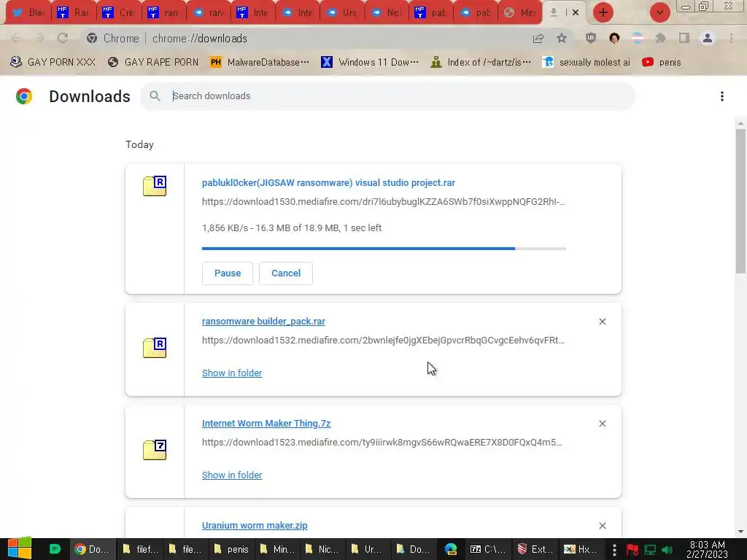The image size is (747, 560).
Task: Open the Windows 11 Dow... bookmark
Action: (370, 63)
